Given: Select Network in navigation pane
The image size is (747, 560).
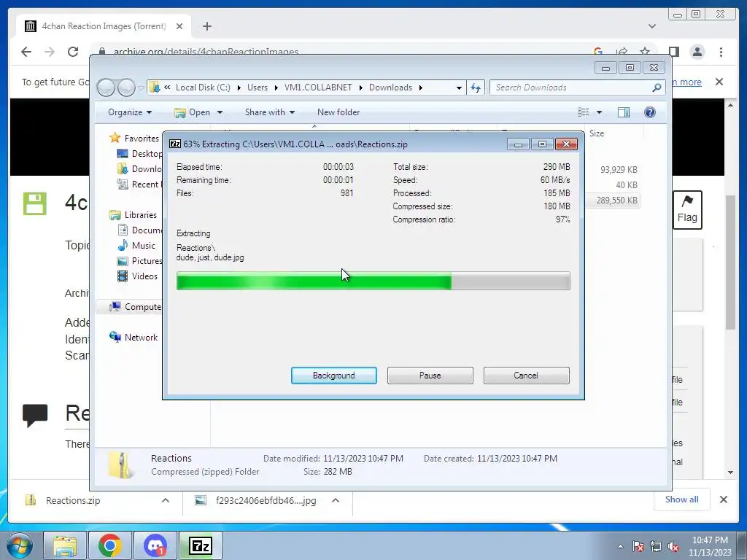Looking at the screenshot, I should pyautogui.click(x=141, y=337).
